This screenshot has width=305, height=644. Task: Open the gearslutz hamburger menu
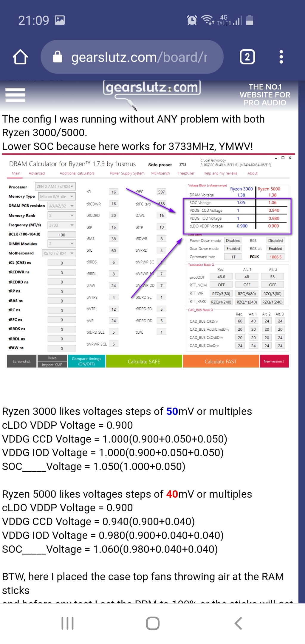15,95
